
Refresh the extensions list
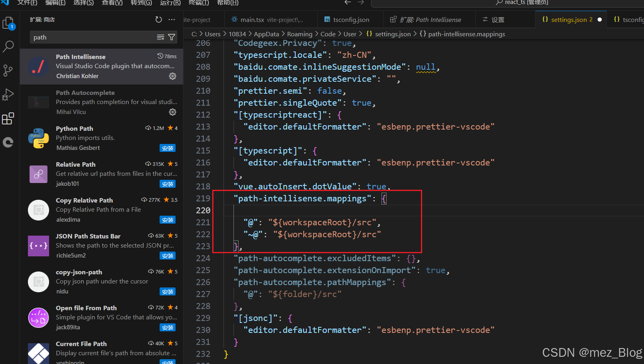tap(158, 20)
